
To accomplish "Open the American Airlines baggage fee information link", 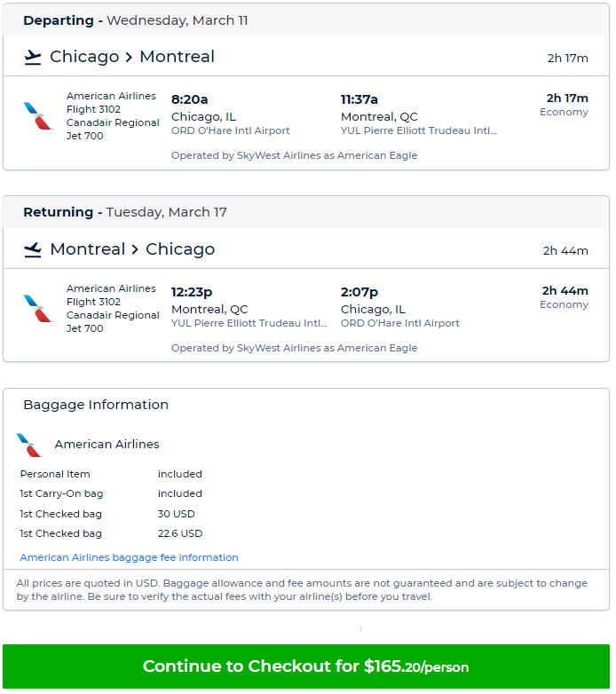I will [x=129, y=557].
